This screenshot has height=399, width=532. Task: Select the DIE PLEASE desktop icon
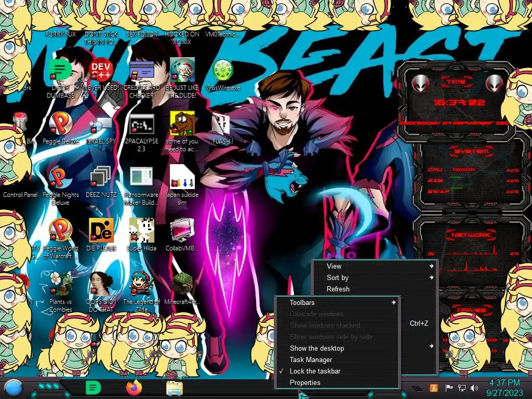click(x=101, y=231)
